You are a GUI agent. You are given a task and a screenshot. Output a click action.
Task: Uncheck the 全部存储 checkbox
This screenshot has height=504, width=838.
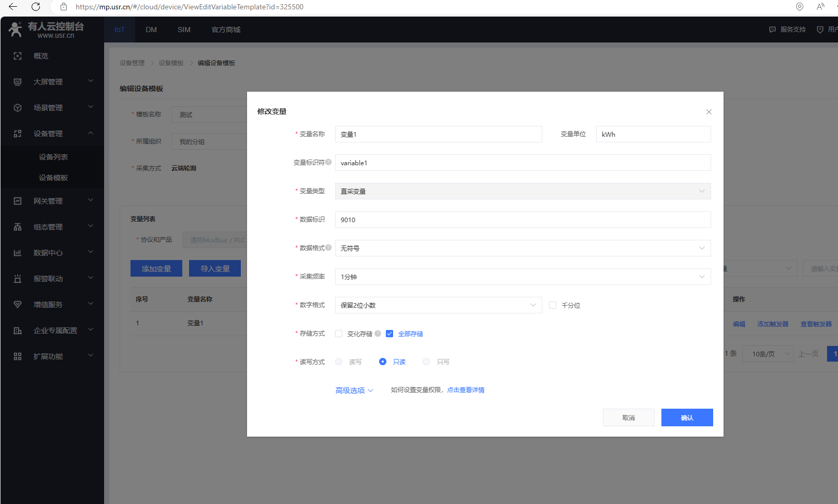point(389,334)
